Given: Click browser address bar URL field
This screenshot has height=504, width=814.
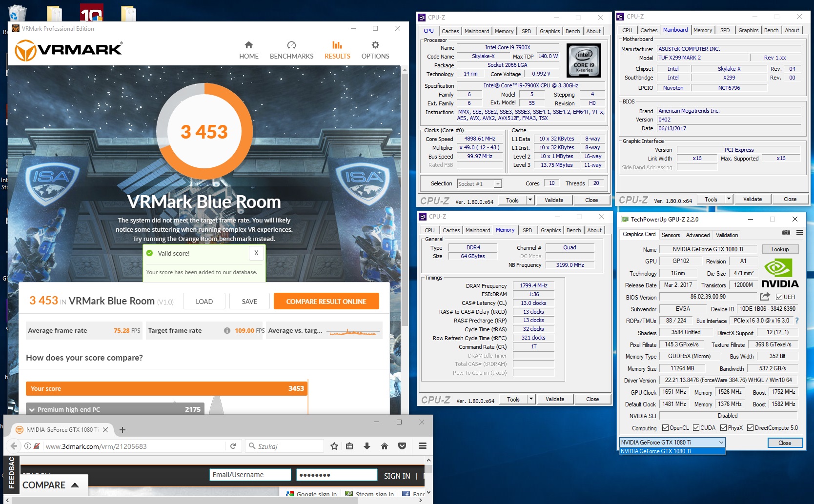Looking at the screenshot, I should [x=134, y=446].
